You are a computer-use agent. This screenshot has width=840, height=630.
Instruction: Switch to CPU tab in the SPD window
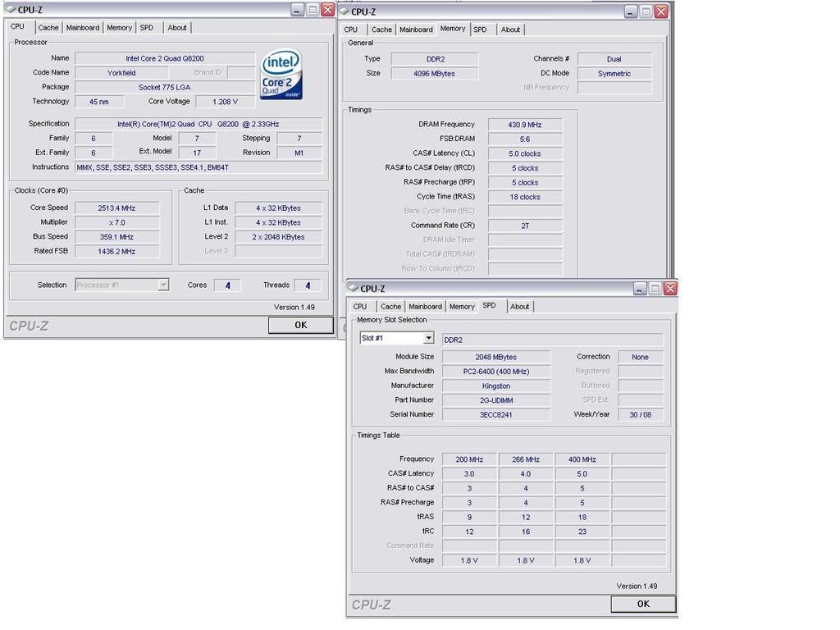pyautogui.click(x=360, y=307)
